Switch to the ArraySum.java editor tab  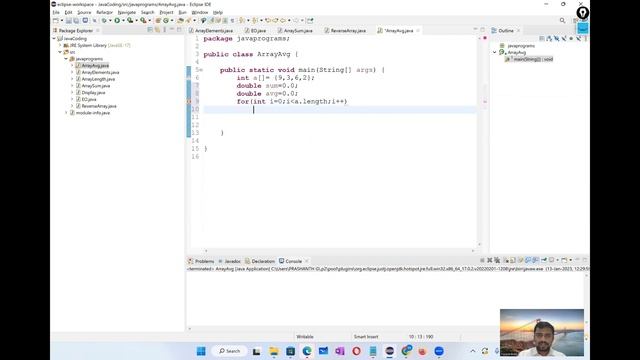pos(295,31)
